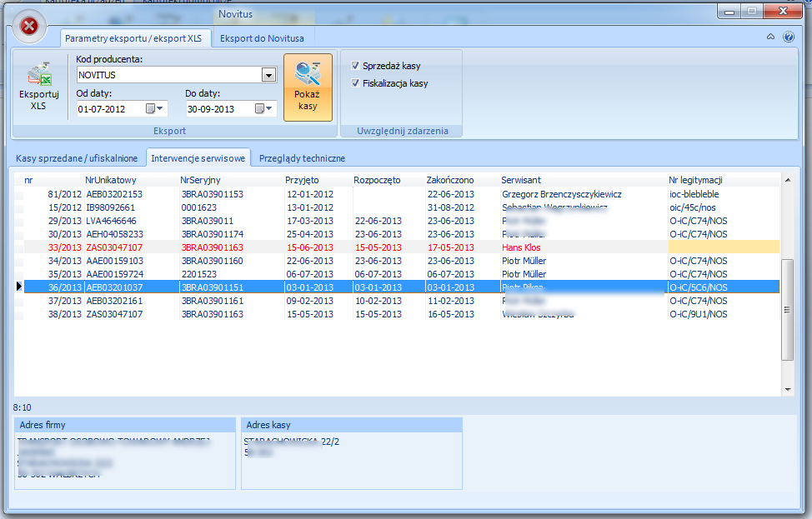Switch to Eksport do Novitusa tab

pos(262,38)
